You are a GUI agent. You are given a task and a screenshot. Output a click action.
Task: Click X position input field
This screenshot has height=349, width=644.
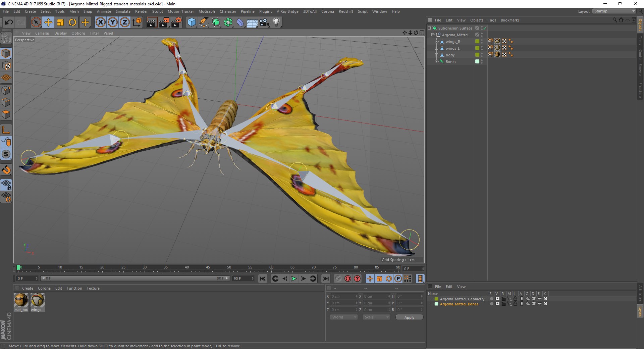344,296
